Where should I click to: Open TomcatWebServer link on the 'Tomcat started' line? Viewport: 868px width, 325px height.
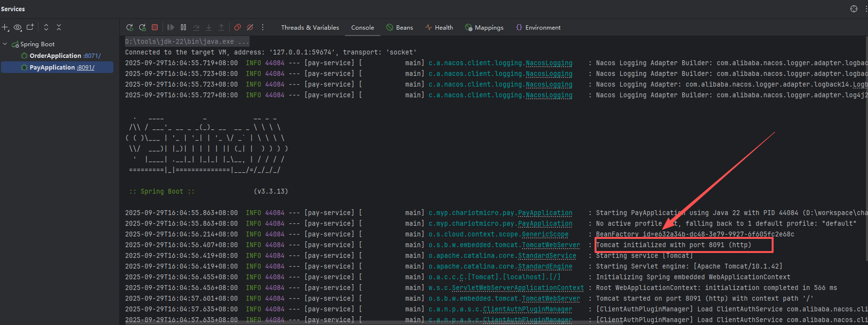pos(551,299)
